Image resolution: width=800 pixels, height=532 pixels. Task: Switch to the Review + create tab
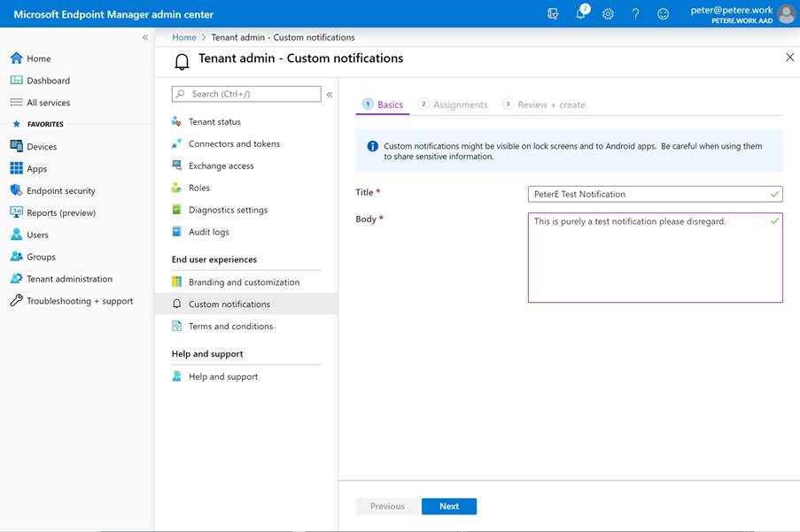(551, 104)
